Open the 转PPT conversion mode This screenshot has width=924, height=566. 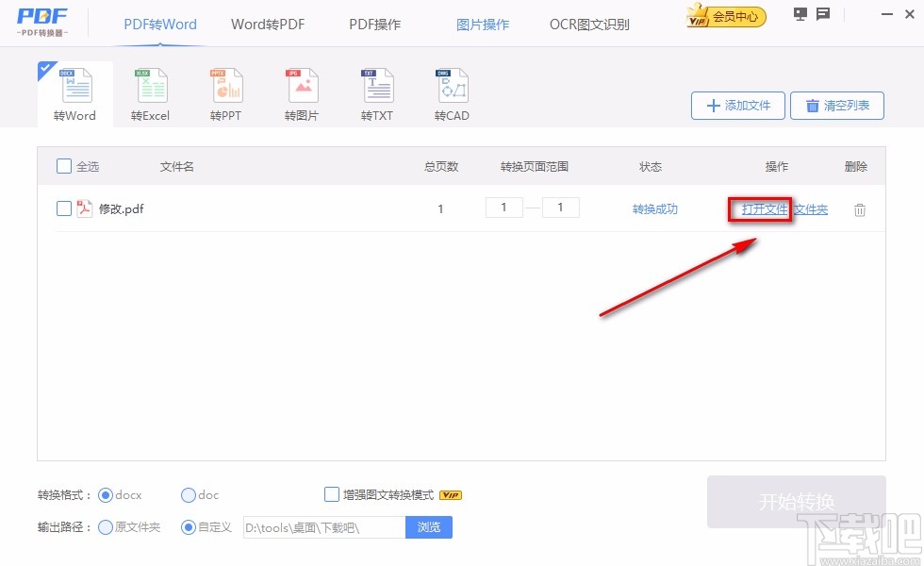point(225,92)
